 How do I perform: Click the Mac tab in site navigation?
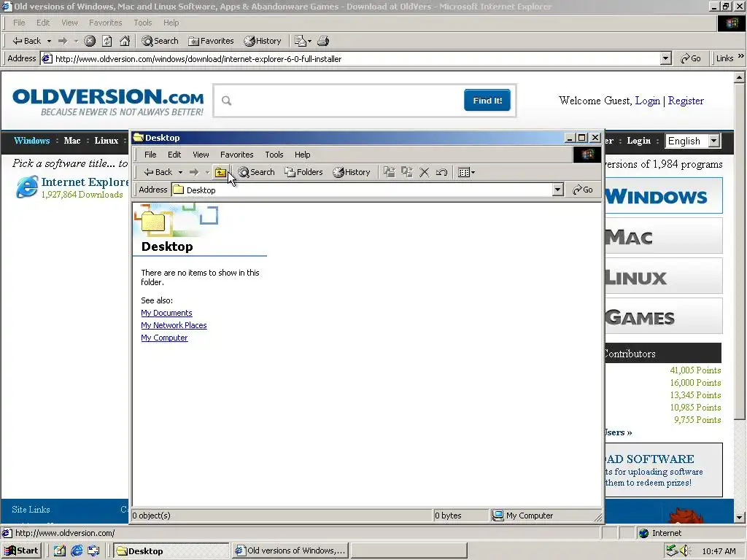coord(72,141)
